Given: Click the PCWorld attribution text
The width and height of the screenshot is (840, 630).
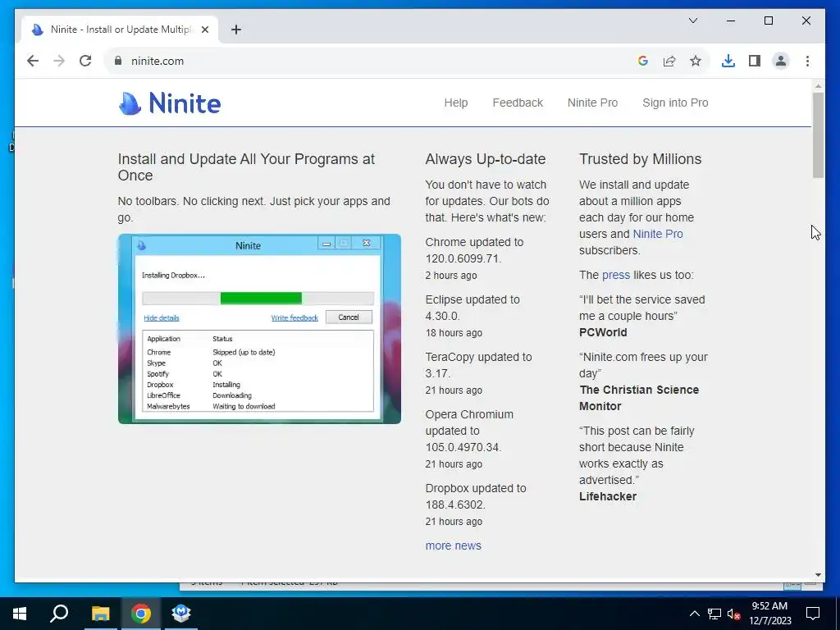Looking at the screenshot, I should pyautogui.click(x=603, y=333).
